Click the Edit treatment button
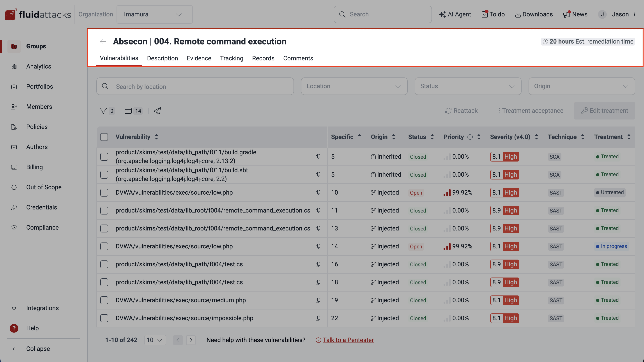The width and height of the screenshot is (644, 362). tap(605, 111)
